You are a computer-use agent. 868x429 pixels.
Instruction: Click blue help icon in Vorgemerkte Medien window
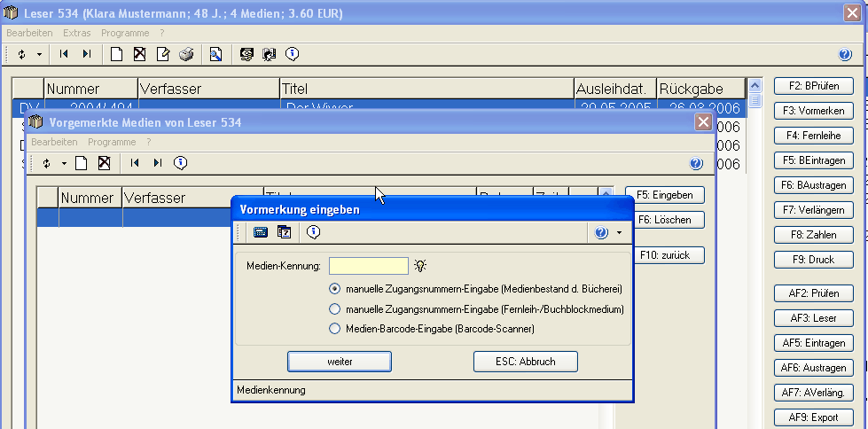click(696, 163)
